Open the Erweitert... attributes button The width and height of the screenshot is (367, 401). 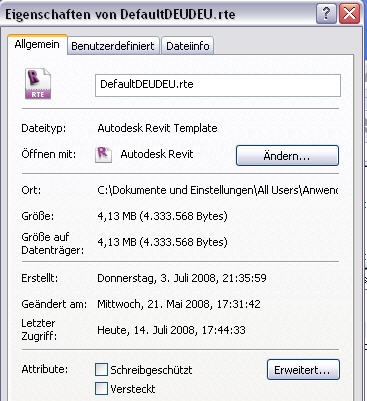(x=303, y=370)
